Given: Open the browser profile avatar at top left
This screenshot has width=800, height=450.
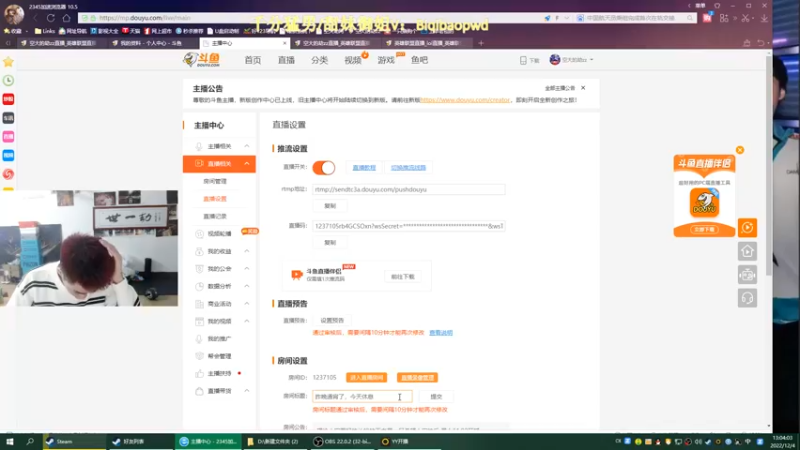Looking at the screenshot, I should (14, 14).
